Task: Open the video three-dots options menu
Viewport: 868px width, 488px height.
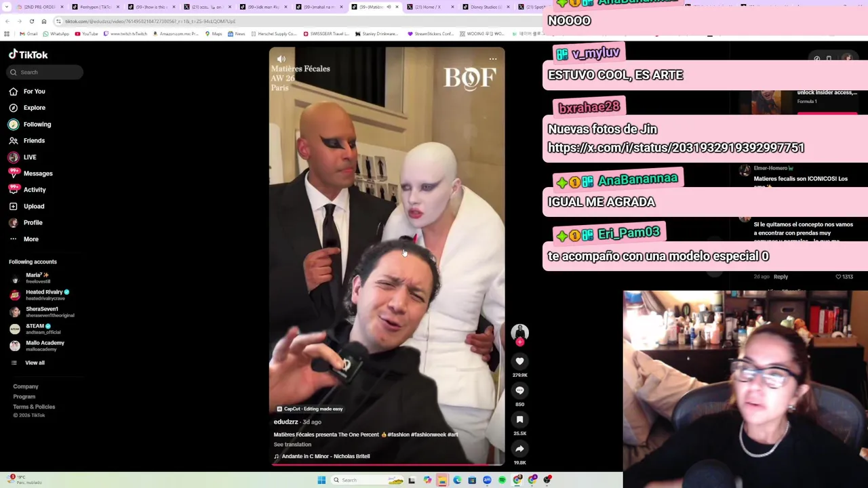Action: point(493,59)
